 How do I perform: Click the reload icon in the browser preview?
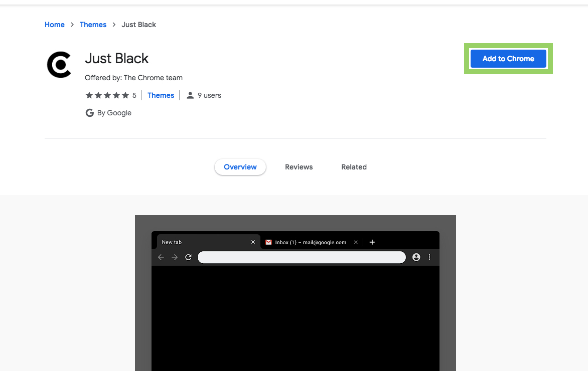point(188,257)
